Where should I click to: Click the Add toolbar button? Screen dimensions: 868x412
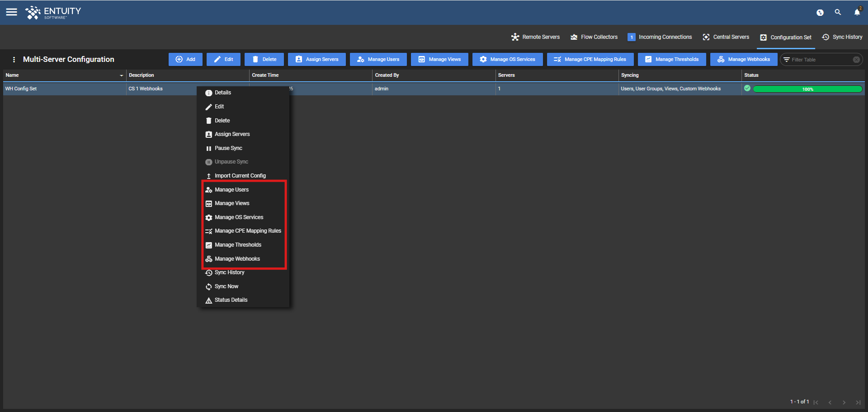tap(185, 59)
